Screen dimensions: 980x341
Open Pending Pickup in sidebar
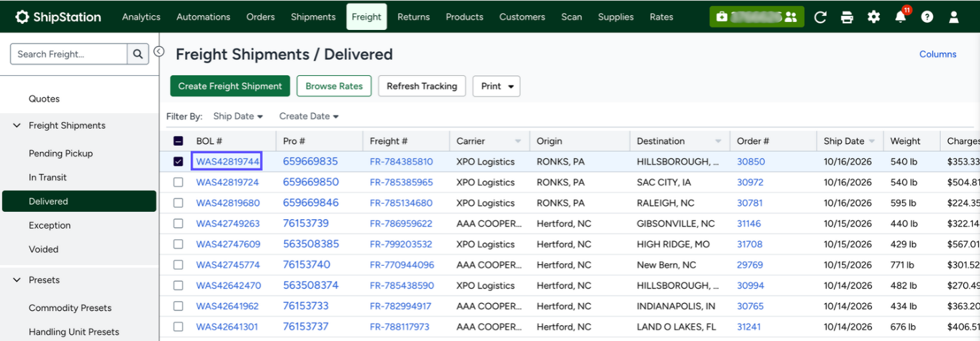61,153
